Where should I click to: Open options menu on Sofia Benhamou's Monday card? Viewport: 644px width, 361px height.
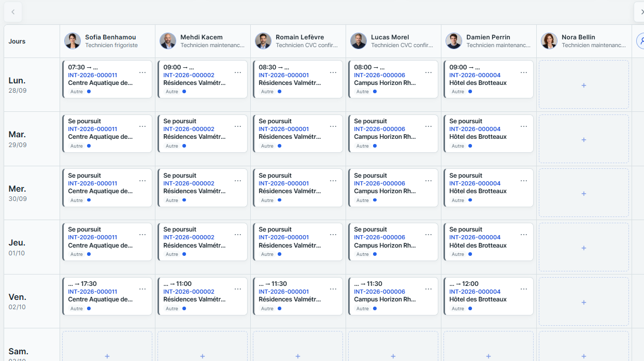click(x=142, y=72)
